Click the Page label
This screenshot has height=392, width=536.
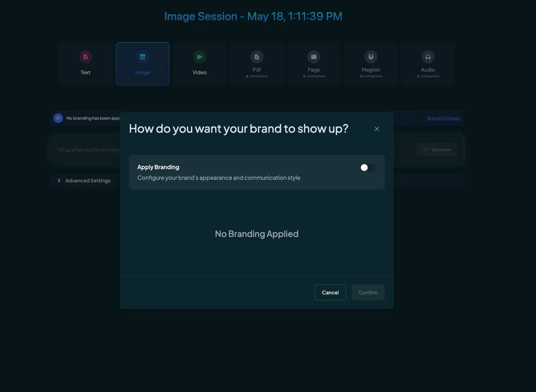coord(314,70)
